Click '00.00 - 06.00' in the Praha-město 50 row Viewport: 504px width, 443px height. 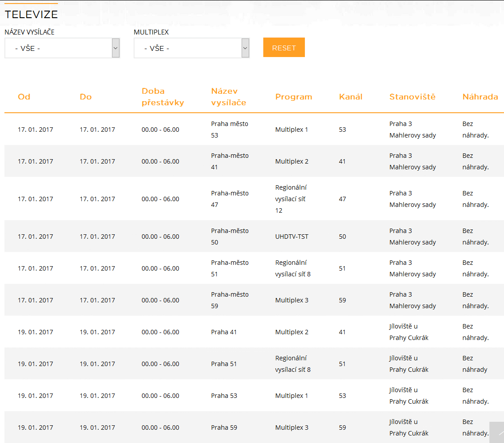click(x=160, y=237)
